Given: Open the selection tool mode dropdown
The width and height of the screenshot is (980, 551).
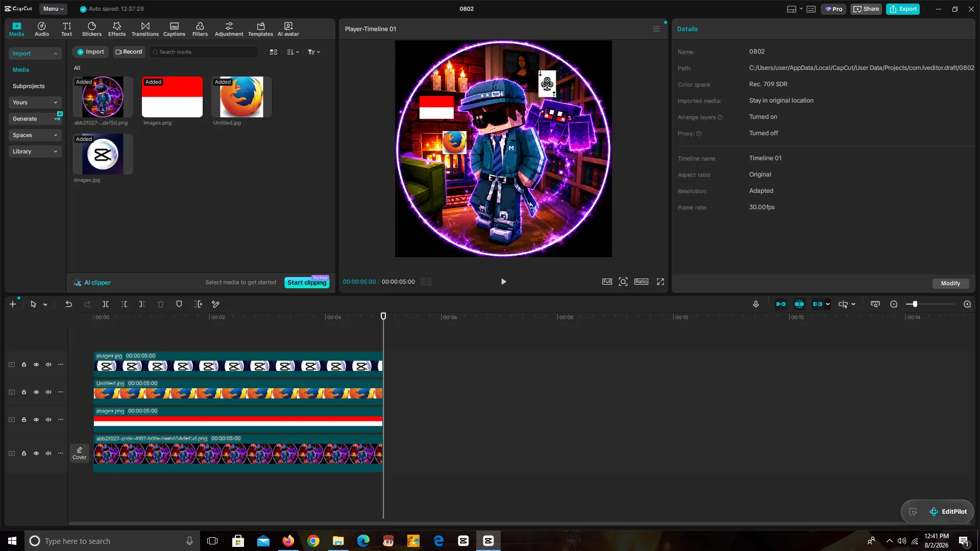Looking at the screenshot, I should (45, 305).
